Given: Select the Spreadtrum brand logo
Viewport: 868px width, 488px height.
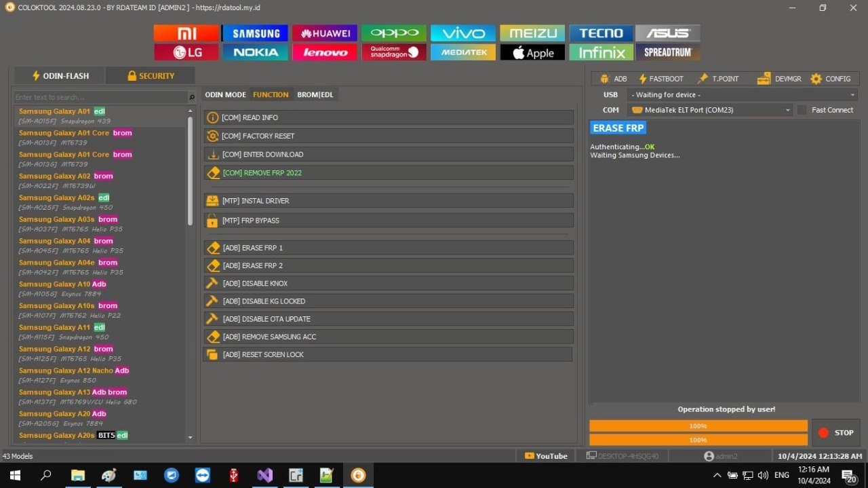Looking at the screenshot, I should [x=668, y=52].
